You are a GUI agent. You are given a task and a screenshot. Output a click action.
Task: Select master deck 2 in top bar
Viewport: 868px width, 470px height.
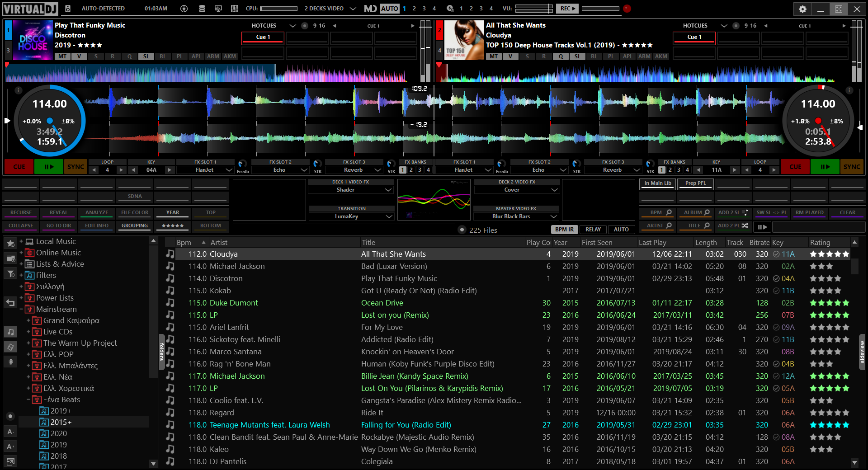tap(414, 9)
